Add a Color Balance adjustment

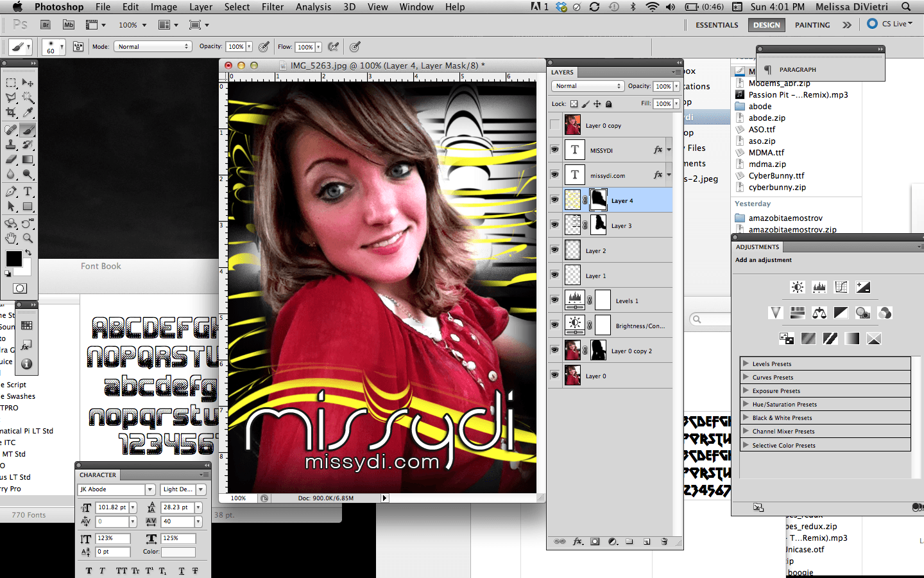819,313
